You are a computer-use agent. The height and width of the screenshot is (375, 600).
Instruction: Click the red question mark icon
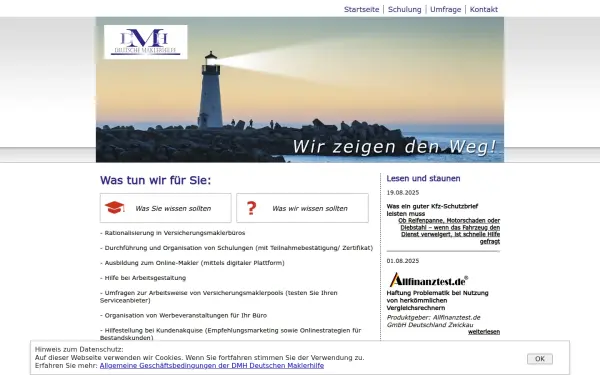[x=251, y=208]
